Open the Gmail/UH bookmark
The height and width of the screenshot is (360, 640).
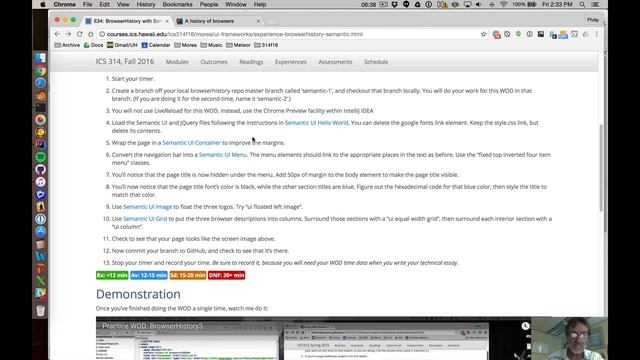pyautogui.click(x=122, y=45)
